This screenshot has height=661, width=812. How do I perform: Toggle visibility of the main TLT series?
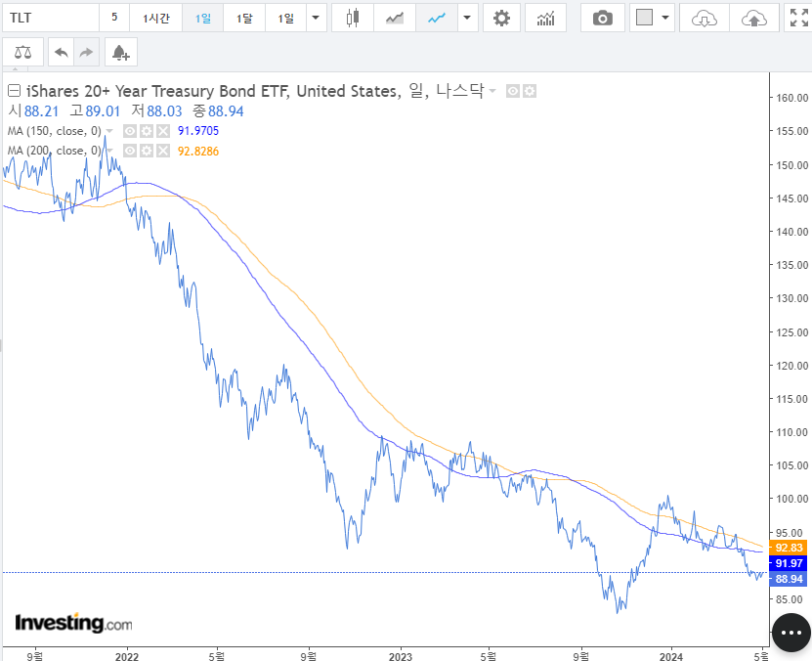click(x=513, y=92)
